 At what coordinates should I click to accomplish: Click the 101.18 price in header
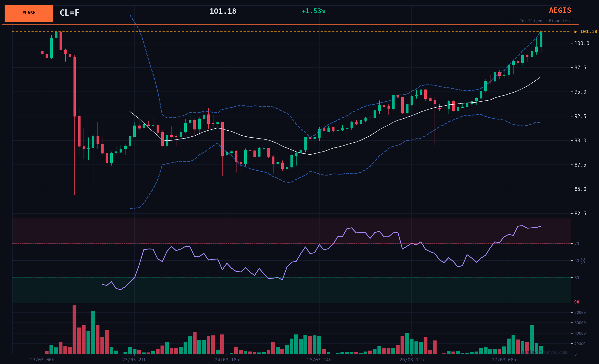point(223,12)
